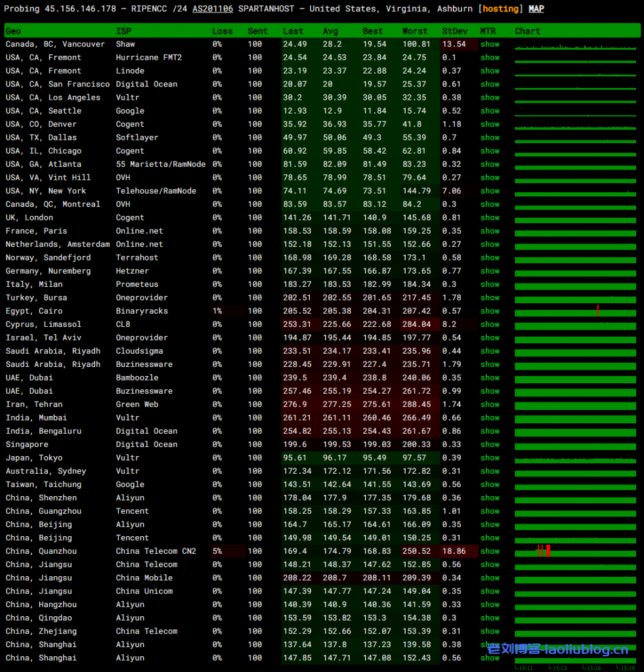Click the hosting tag in the header

(500, 9)
